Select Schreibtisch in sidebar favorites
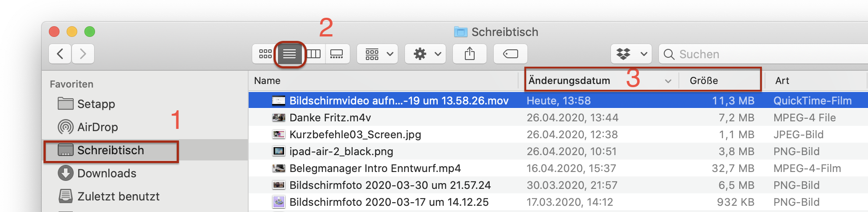Viewport: 868px width, 212px height. 110,150
